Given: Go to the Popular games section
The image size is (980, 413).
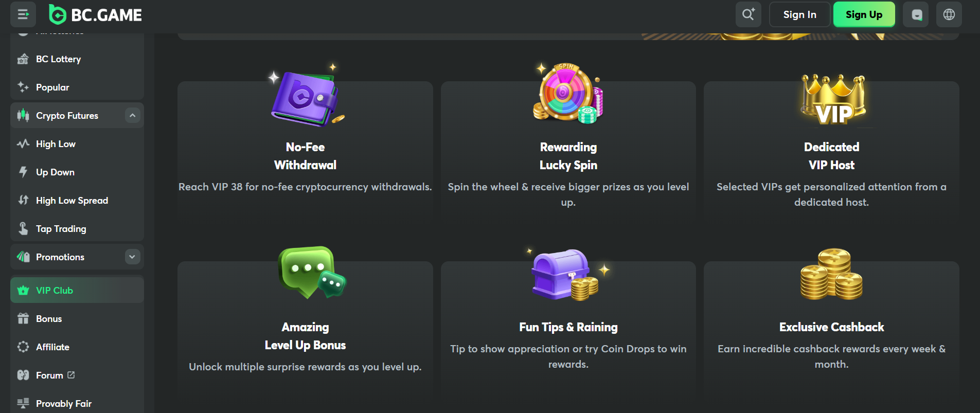Looking at the screenshot, I should click(x=52, y=87).
